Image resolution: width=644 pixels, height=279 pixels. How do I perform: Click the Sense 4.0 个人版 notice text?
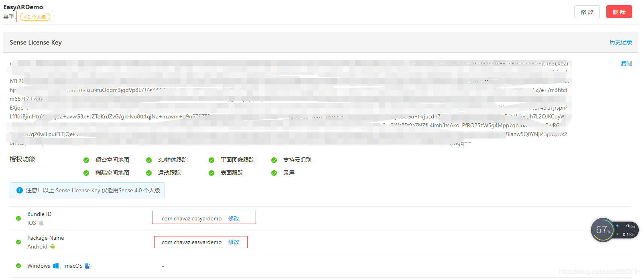pos(93,190)
